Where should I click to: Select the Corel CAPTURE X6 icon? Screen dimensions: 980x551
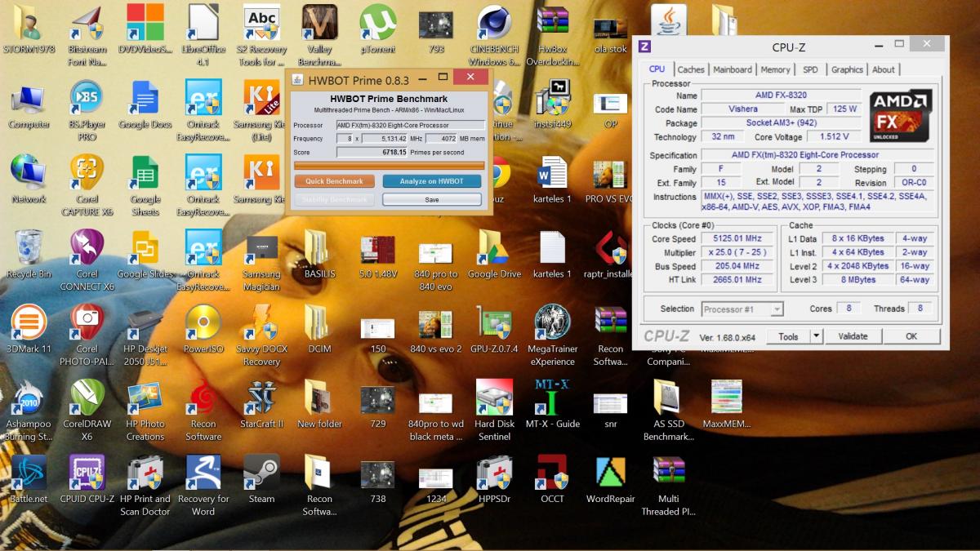coord(87,173)
